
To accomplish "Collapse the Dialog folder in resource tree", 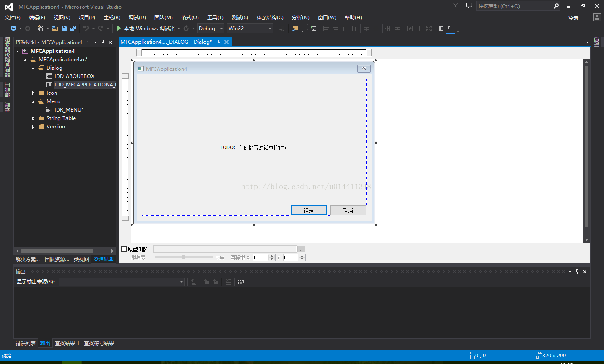I will 33,68.
